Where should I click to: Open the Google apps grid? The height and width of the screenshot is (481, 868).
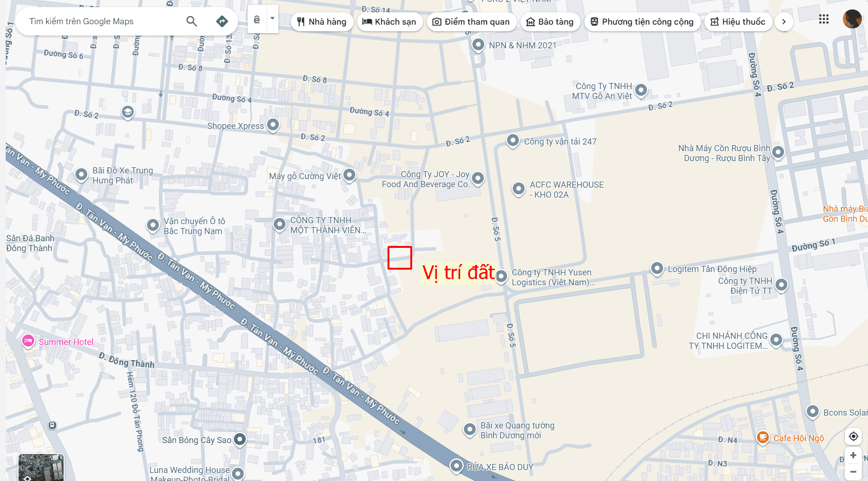pos(824,19)
